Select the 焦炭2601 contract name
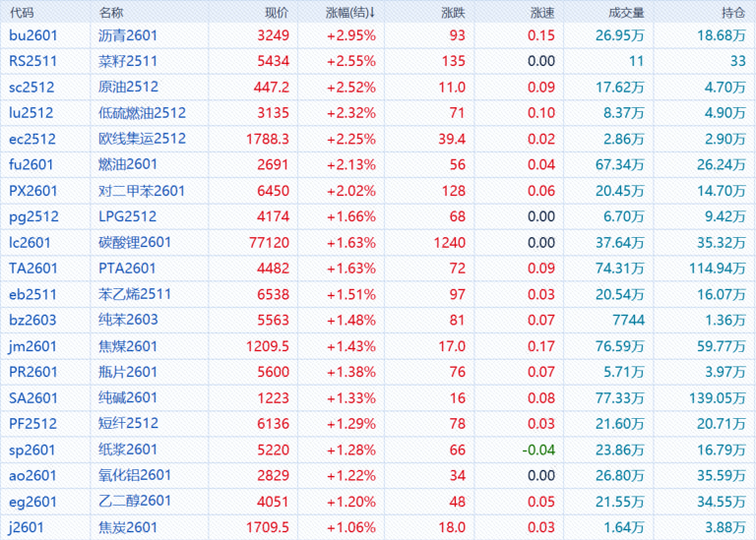 [128, 527]
